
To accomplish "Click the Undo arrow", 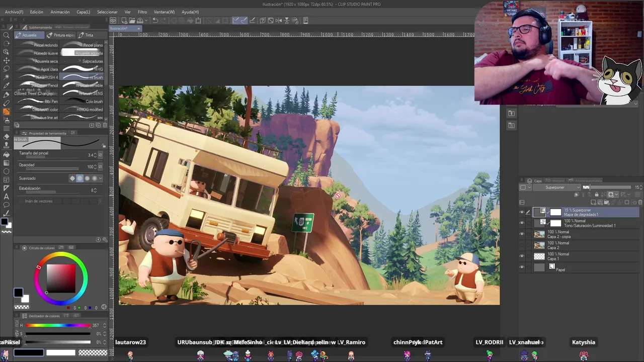I will coord(155,21).
